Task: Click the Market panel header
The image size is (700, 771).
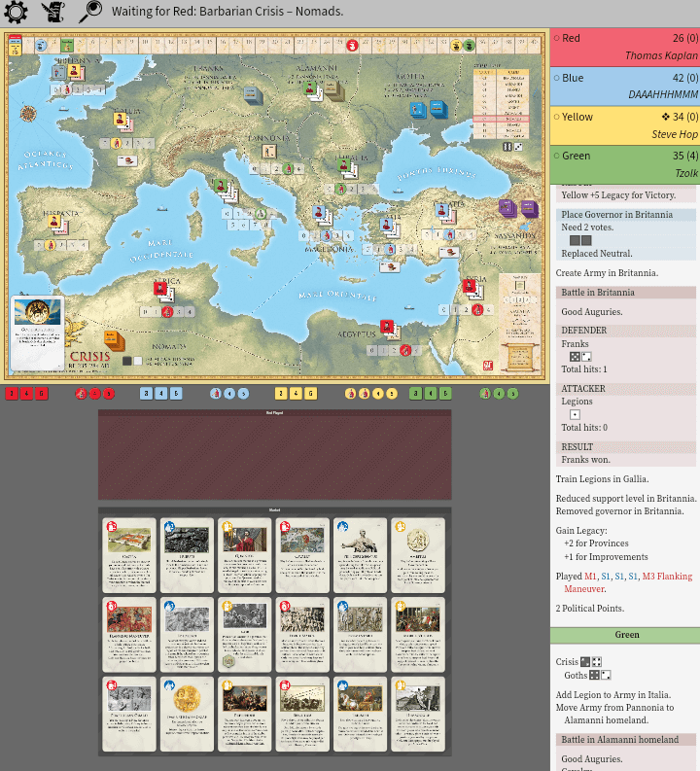Action: coord(274,510)
